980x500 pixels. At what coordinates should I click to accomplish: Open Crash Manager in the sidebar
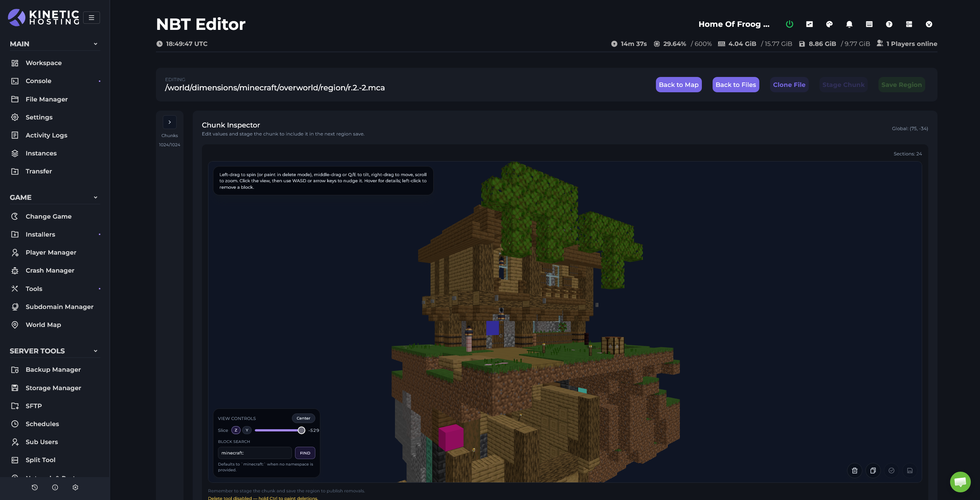pyautogui.click(x=54, y=270)
